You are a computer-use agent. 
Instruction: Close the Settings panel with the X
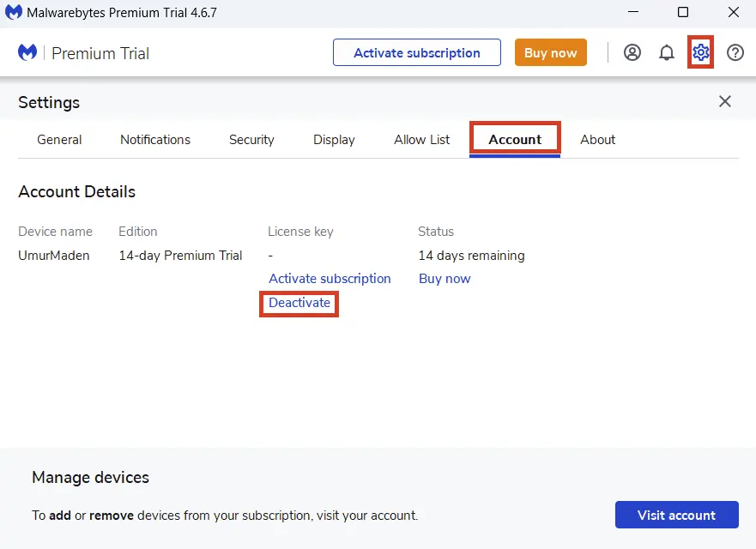(x=724, y=101)
